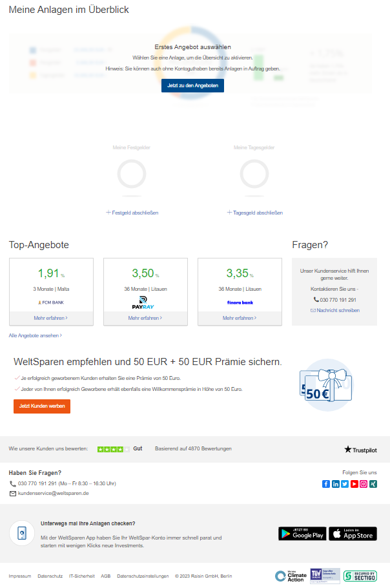The height and width of the screenshot is (588, 390).
Task: Open Datenschutzeinstellungen in the footer
Action: pos(143,576)
